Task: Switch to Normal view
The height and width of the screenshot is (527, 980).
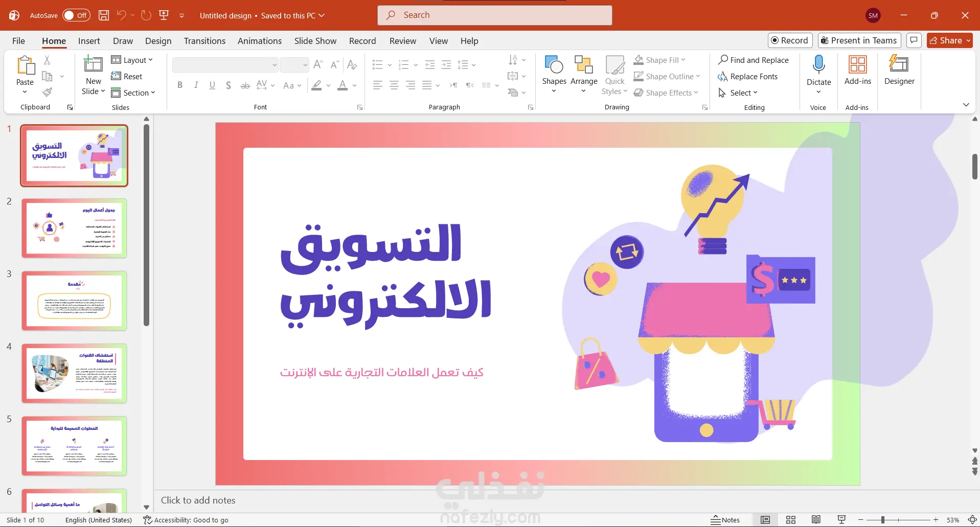Action: click(x=765, y=520)
